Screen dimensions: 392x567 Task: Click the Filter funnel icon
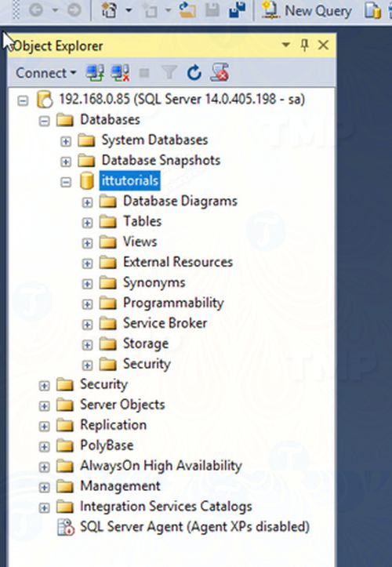pos(169,73)
